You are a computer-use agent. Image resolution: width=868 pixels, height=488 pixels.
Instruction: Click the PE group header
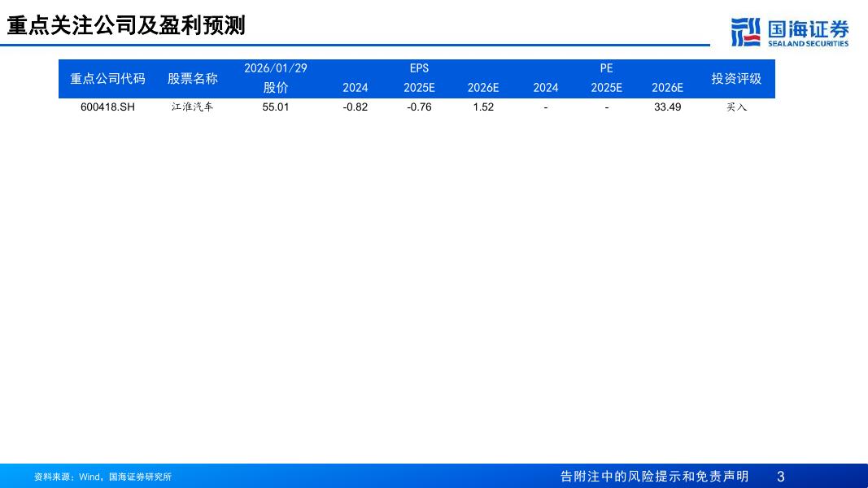(x=606, y=68)
